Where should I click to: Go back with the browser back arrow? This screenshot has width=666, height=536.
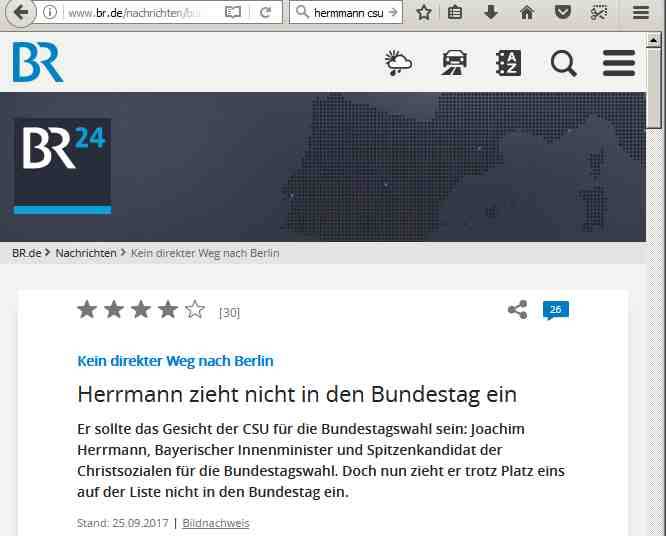tap(20, 12)
